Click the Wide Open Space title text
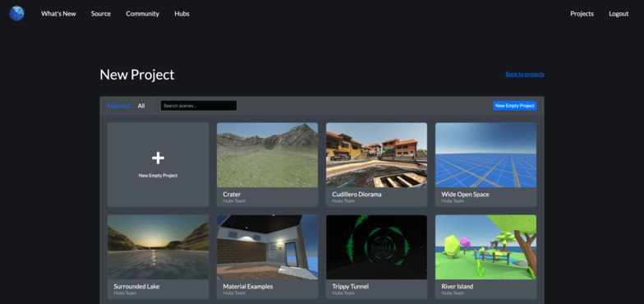Viewport: 644px width, 304px height. pos(465,194)
